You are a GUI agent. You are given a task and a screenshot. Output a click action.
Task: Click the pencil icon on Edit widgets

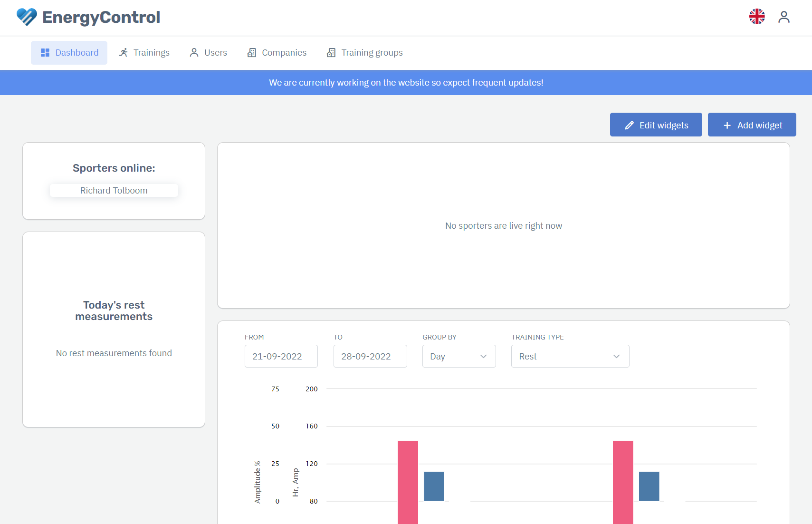point(629,125)
